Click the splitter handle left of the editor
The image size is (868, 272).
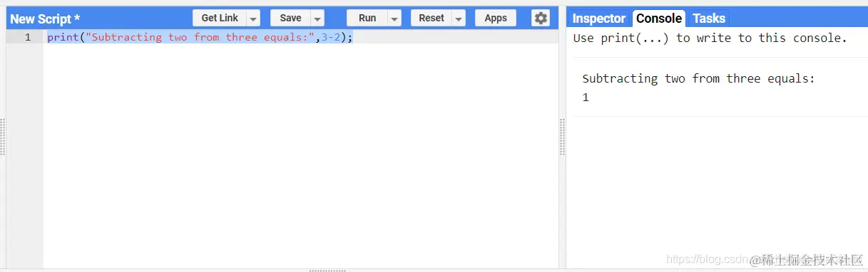[3, 136]
